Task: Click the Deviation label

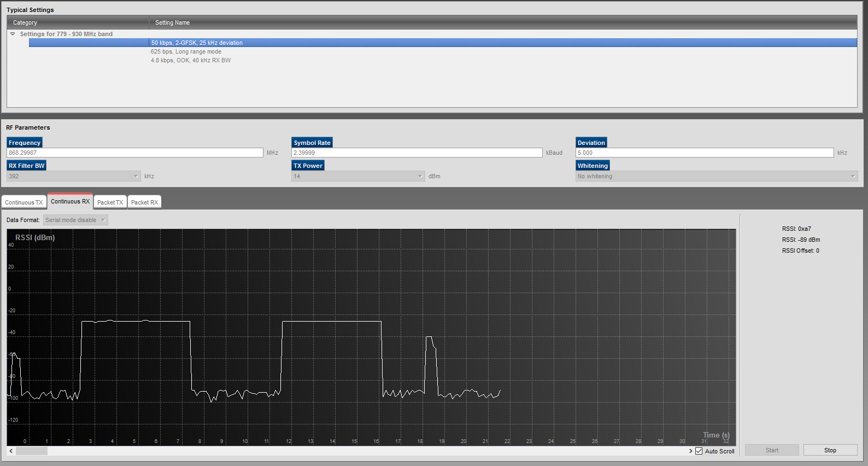Action: (x=591, y=143)
